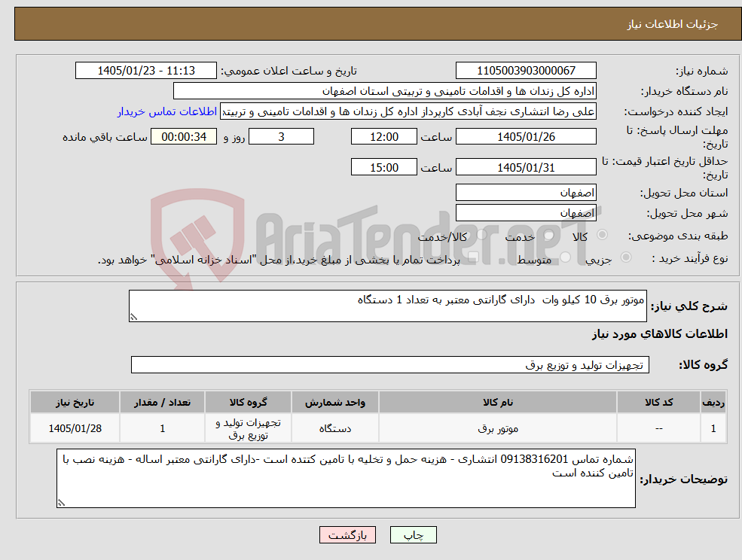Click the buyer organization name field

click(x=385, y=91)
